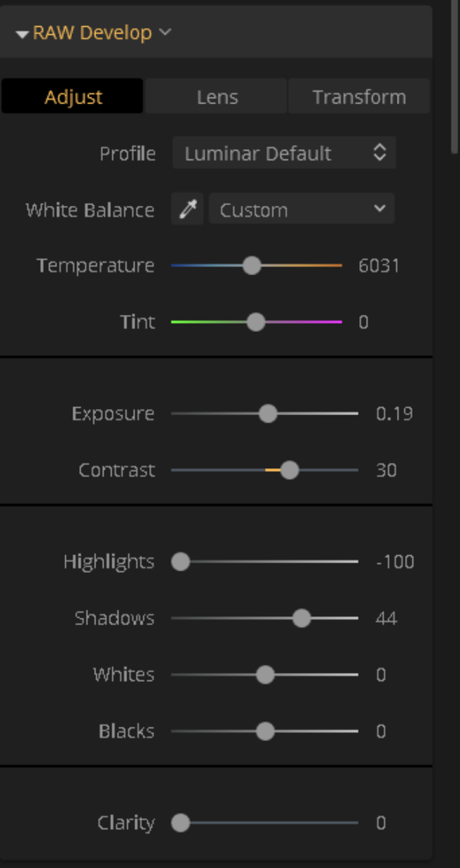The width and height of the screenshot is (460, 868).
Task: Click the Tint slider handle
Action: click(x=256, y=322)
